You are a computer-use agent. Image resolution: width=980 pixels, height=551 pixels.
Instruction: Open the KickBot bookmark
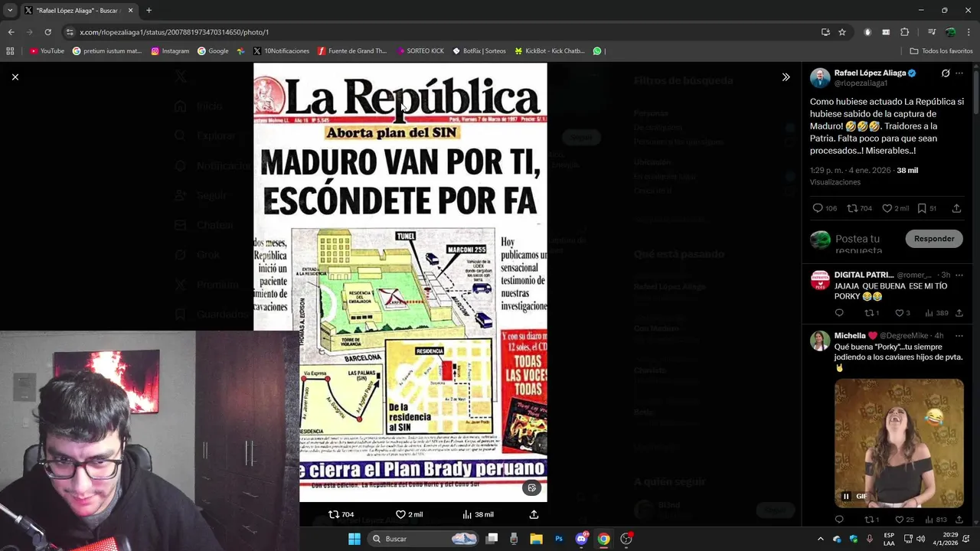coord(550,51)
